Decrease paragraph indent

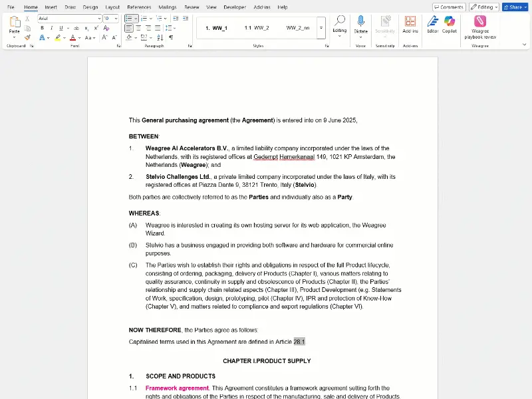(176, 19)
